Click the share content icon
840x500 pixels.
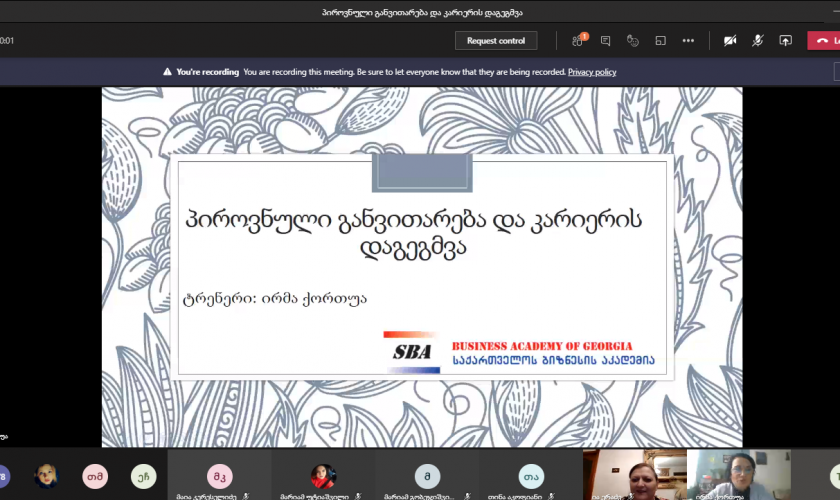pos(785,41)
